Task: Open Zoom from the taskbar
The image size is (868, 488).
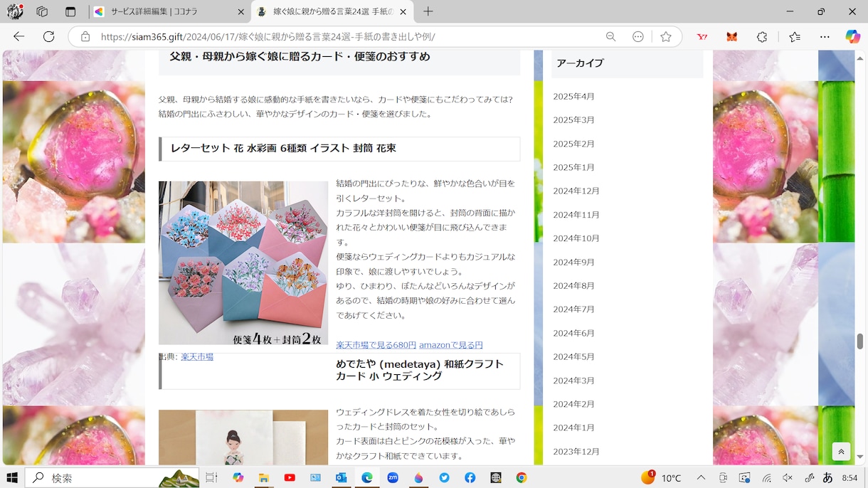Action: pos(393,478)
